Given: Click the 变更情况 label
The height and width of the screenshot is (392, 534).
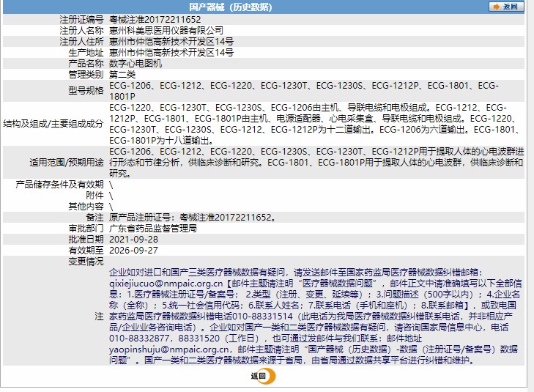Looking at the screenshot, I should click(86, 262).
